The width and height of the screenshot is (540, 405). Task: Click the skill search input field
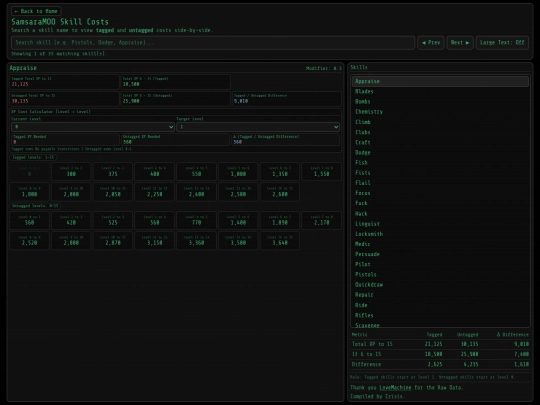[x=213, y=43]
